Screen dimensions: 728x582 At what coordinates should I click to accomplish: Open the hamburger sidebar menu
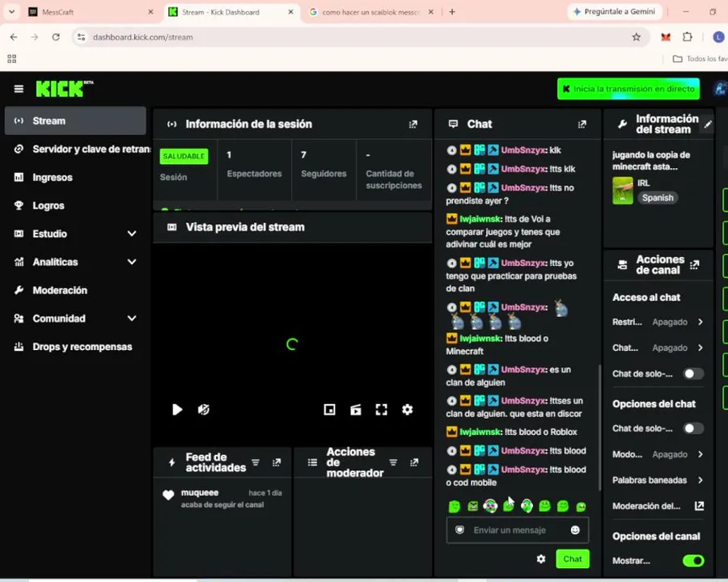19,89
